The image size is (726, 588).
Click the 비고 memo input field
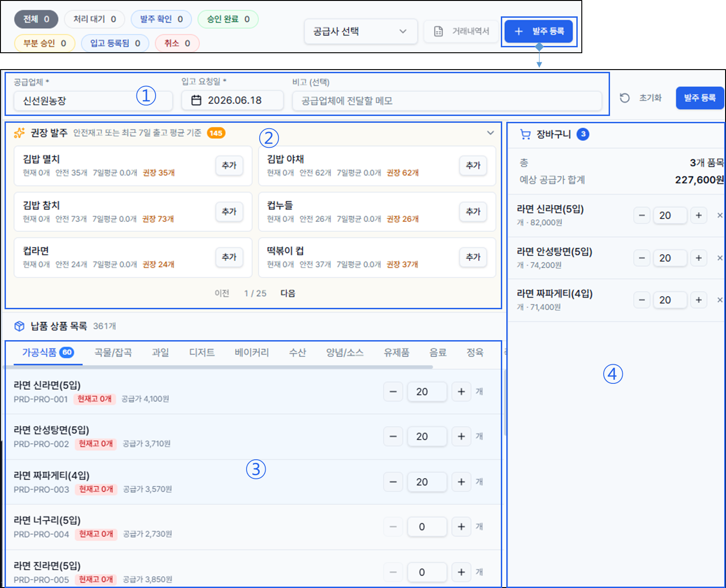(x=447, y=101)
